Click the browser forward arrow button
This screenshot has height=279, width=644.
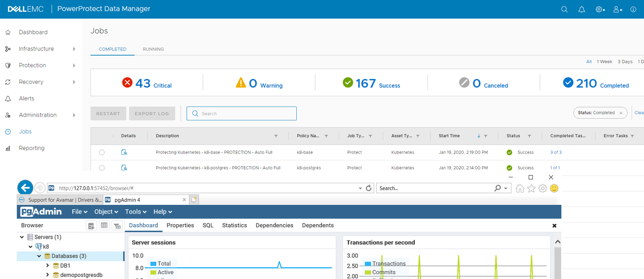(40, 188)
